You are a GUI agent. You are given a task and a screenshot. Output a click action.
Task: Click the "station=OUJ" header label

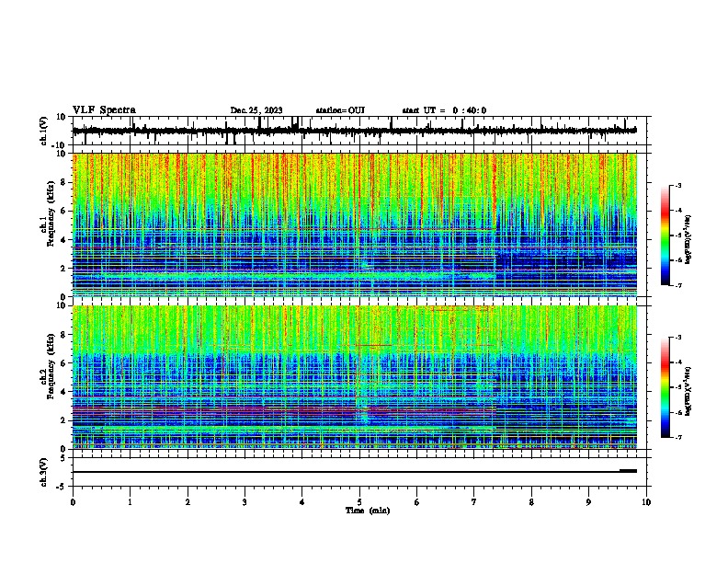pyautogui.click(x=340, y=110)
